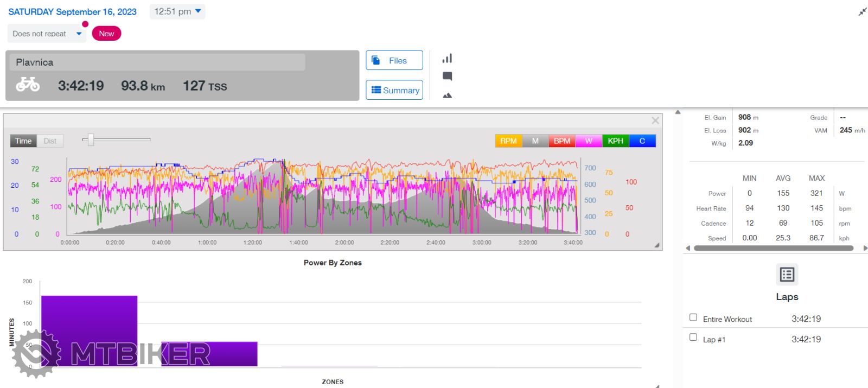The image size is (868, 388).
Task: Toggle RPM cadence series on graph
Action: [508, 141]
